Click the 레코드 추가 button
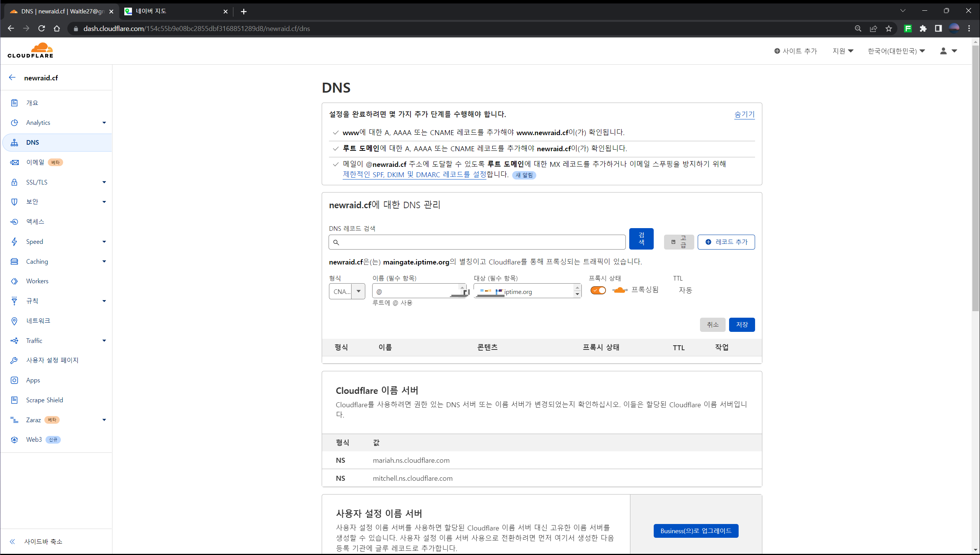Screen dimensions: 980x555 726,242
